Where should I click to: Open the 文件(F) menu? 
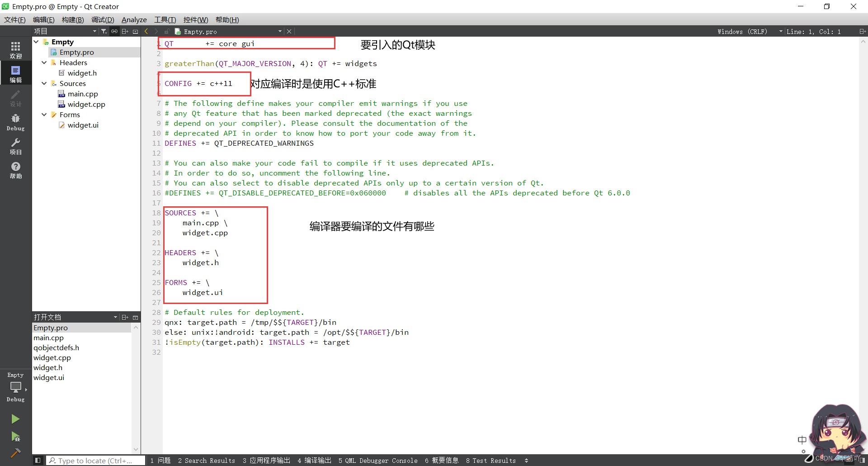[15, 19]
